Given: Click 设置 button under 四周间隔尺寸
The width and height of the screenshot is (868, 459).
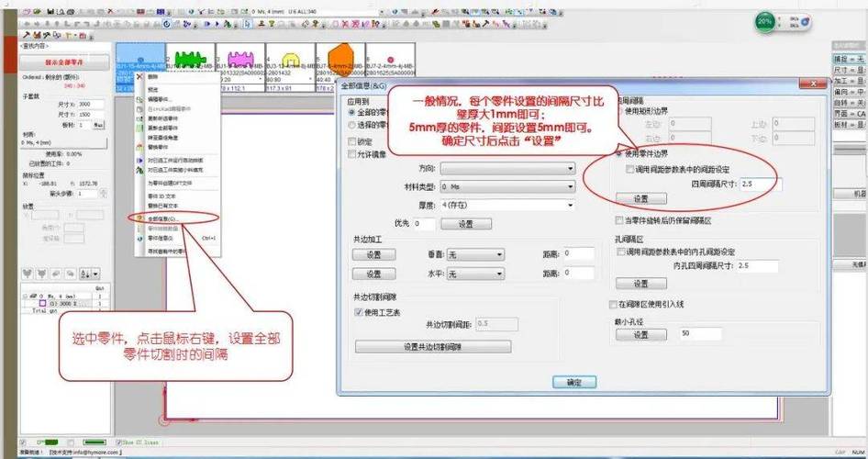Looking at the screenshot, I should (x=641, y=198).
